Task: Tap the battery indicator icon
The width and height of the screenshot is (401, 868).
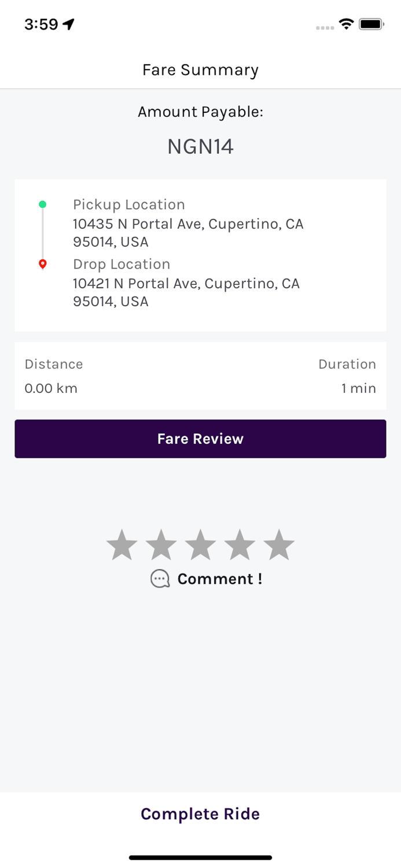Action: [371, 24]
